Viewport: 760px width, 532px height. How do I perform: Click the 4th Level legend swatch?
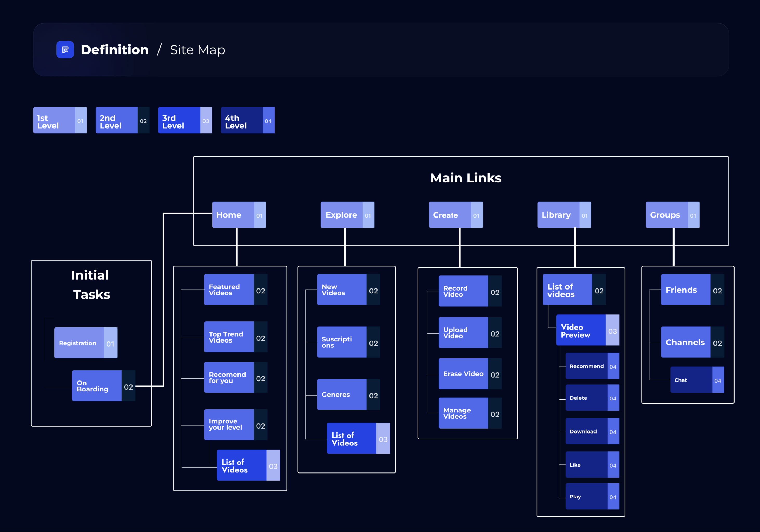pos(247,120)
